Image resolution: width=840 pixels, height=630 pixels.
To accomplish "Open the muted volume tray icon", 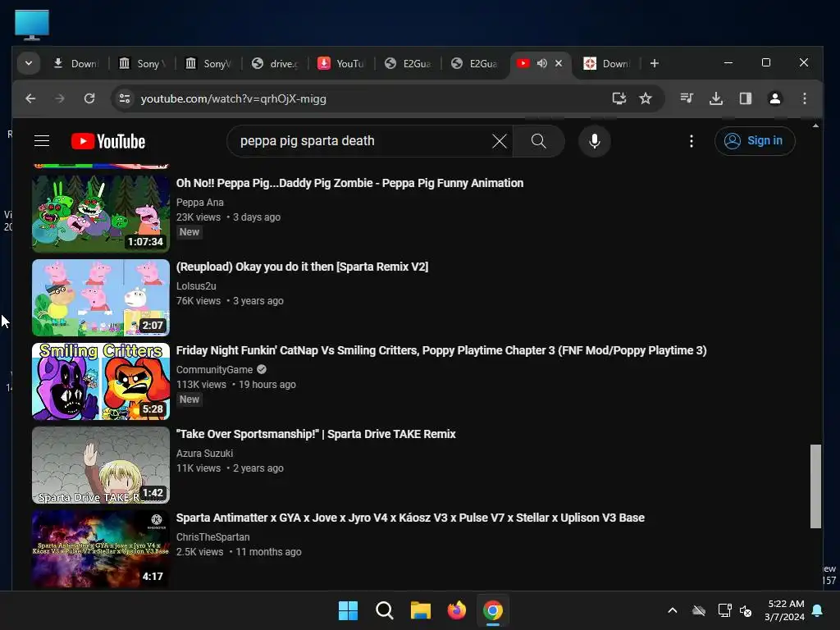I will (x=746, y=610).
